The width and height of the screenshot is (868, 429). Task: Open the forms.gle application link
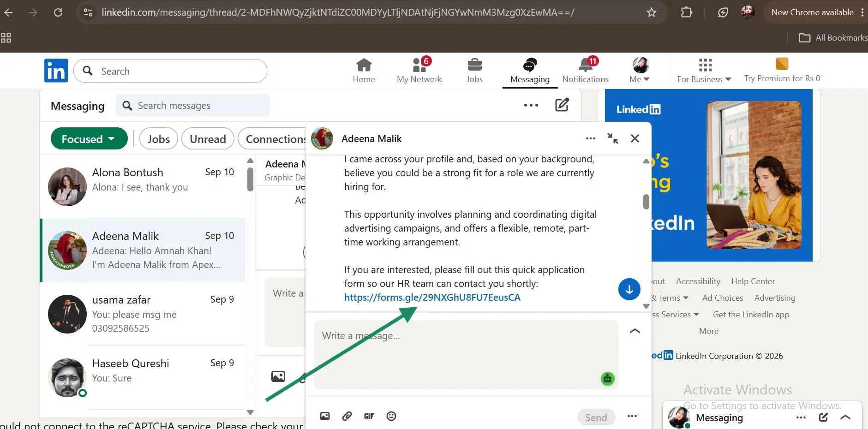point(432,298)
